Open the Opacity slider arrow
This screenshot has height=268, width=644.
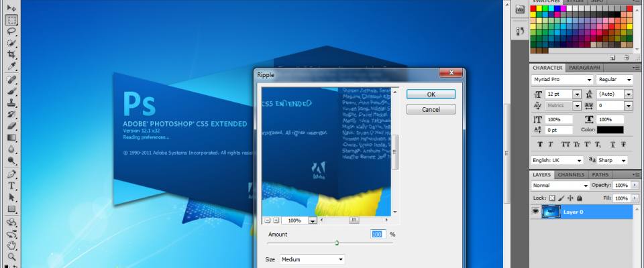coord(635,186)
